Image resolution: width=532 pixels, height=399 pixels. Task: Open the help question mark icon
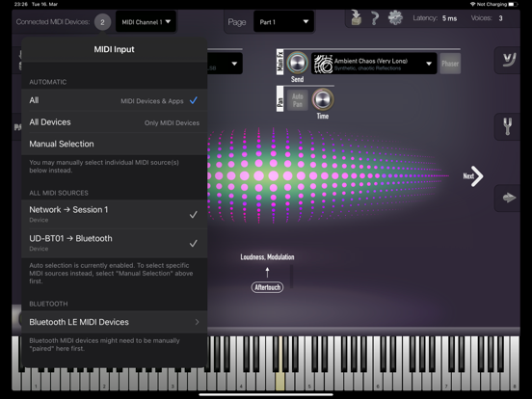click(x=375, y=17)
